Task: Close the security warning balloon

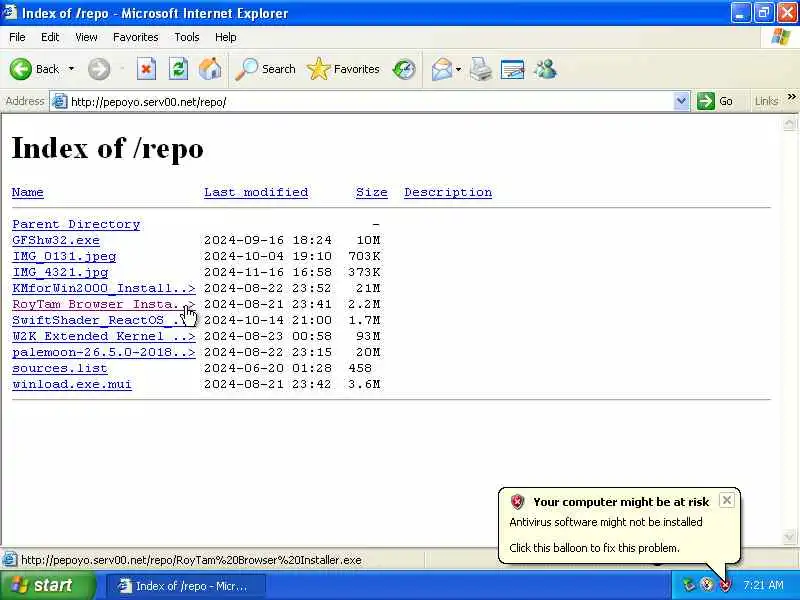Action: point(727,500)
